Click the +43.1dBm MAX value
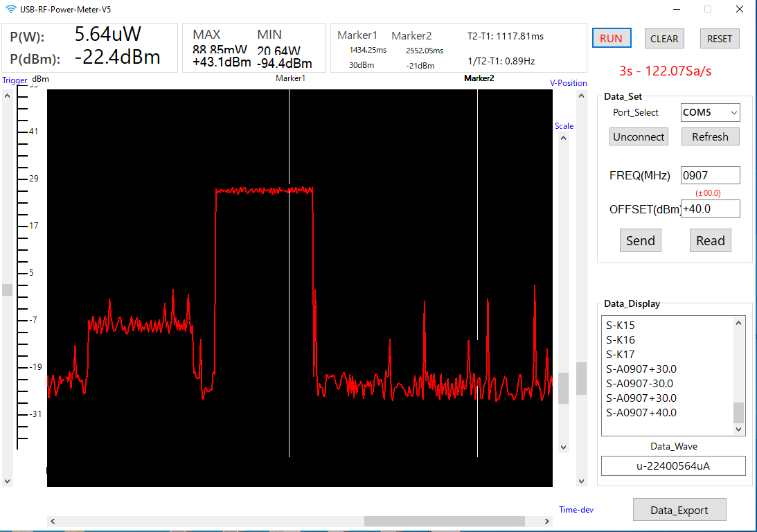The width and height of the screenshot is (757, 532). pos(222,62)
